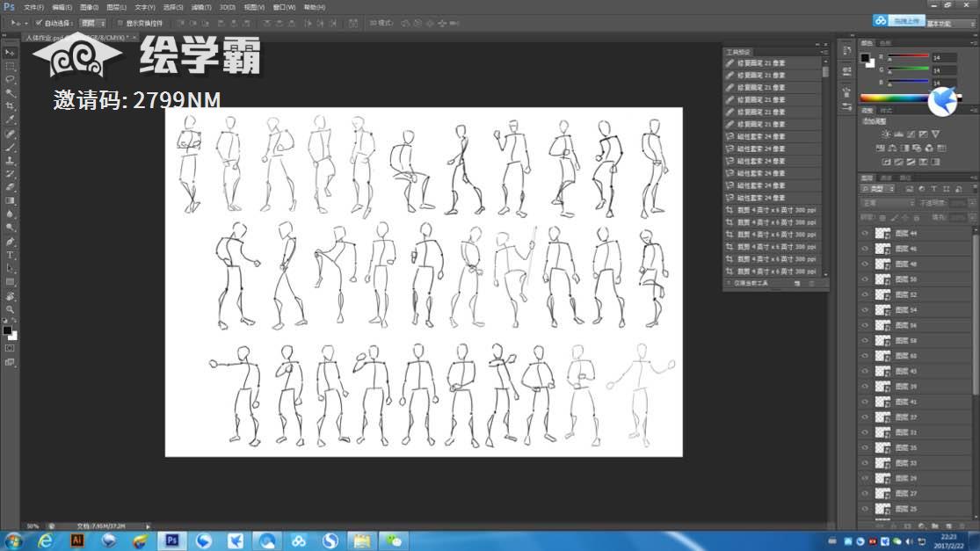Select the Move tool in toolbox
Screen dimensions: 980x551
[x=11, y=53]
